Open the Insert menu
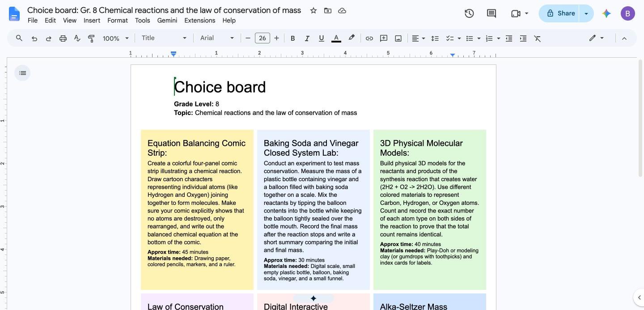The image size is (644, 310). 92,21
